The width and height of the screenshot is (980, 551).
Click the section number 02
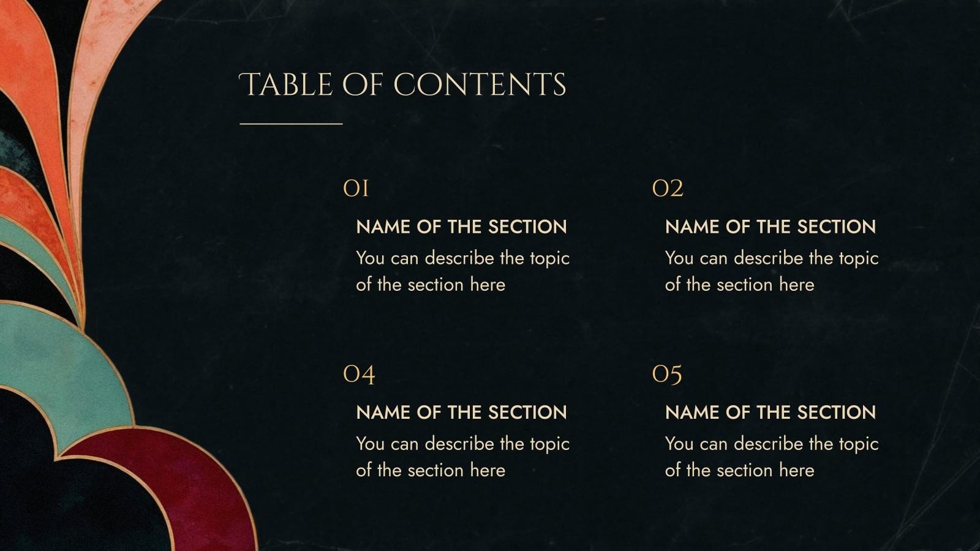point(667,188)
